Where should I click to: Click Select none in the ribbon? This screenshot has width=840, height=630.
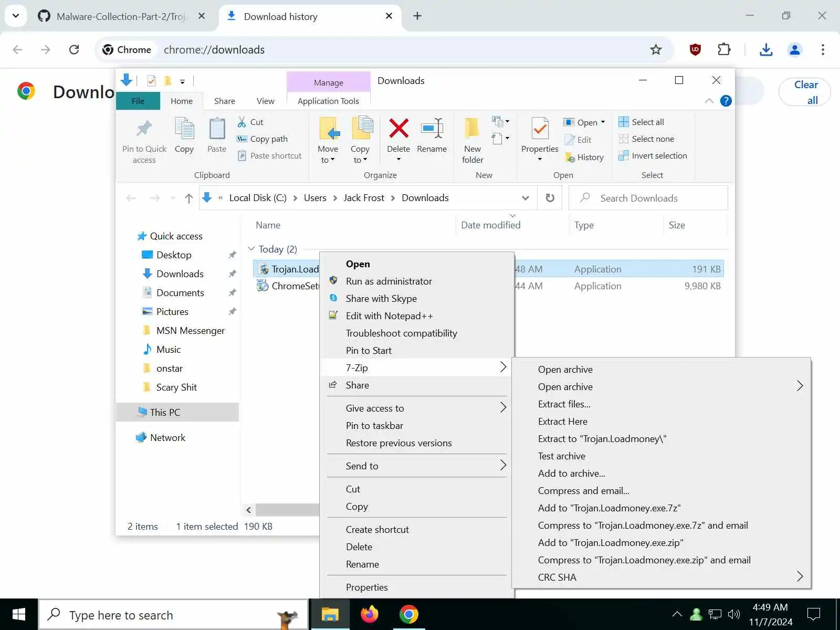click(646, 139)
